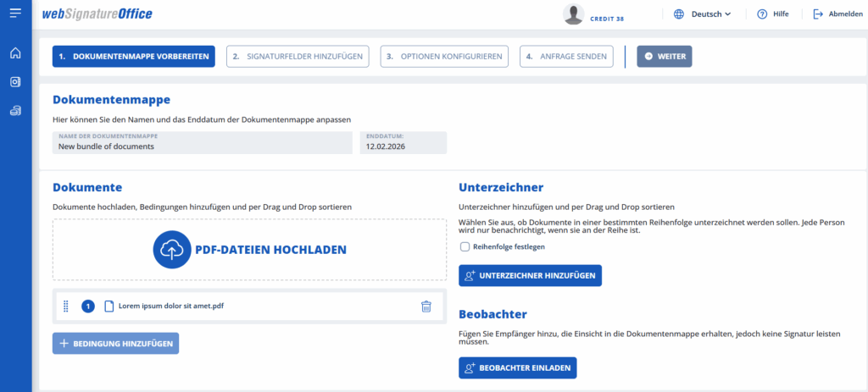Image resolution: width=868 pixels, height=392 pixels.
Task: Select step 1 Dokumentenmappe vorbereiten
Action: [133, 57]
